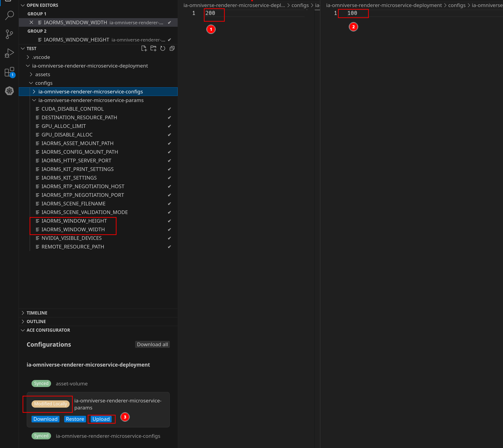Screen dimensions: 503x448
Task: Click checkmark status next to IAORMS_KIT_SETTINGS
Action: 169,178
